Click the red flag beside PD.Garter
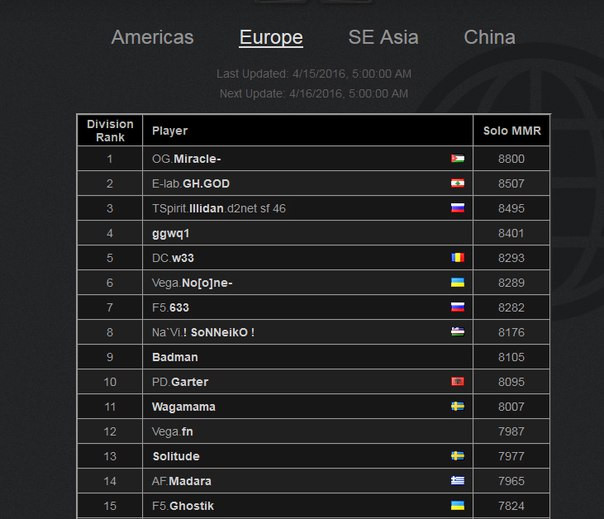The width and height of the screenshot is (604, 519). [x=457, y=382]
